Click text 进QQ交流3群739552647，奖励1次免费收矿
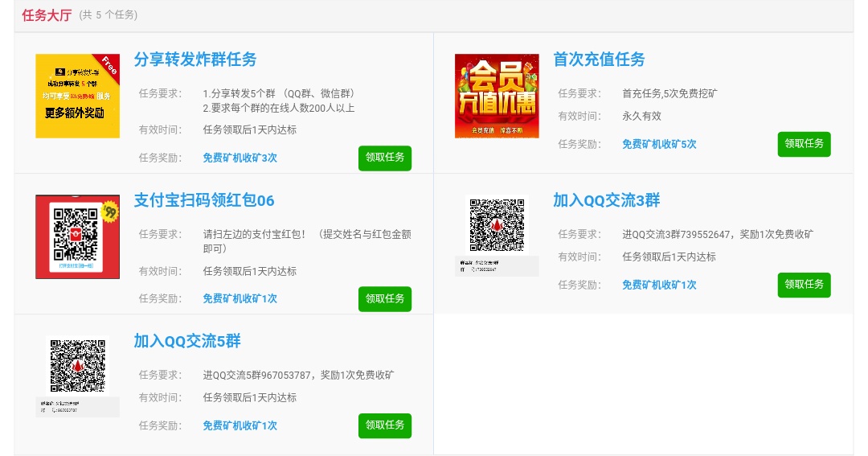 click(718, 234)
